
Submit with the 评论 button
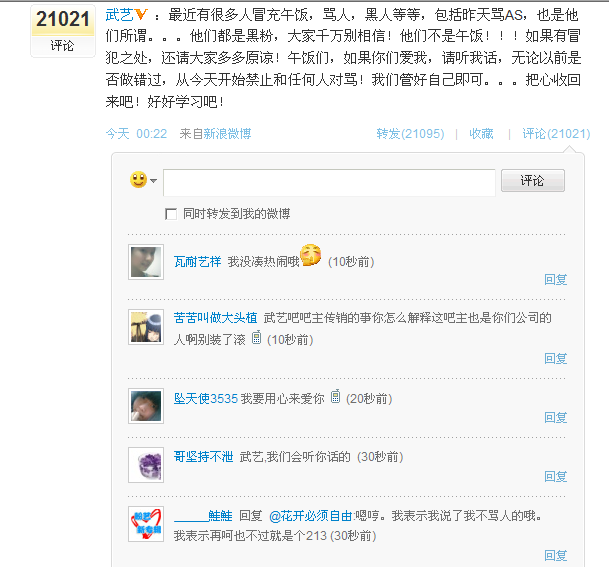click(532, 181)
